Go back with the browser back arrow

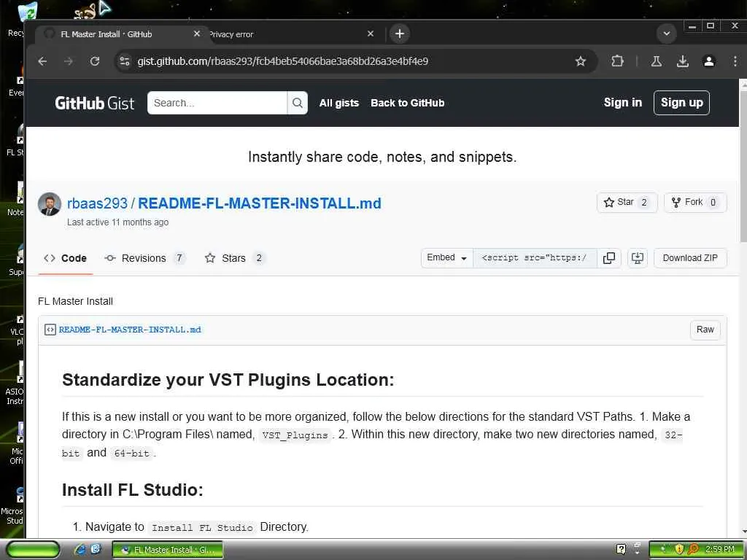click(42, 61)
